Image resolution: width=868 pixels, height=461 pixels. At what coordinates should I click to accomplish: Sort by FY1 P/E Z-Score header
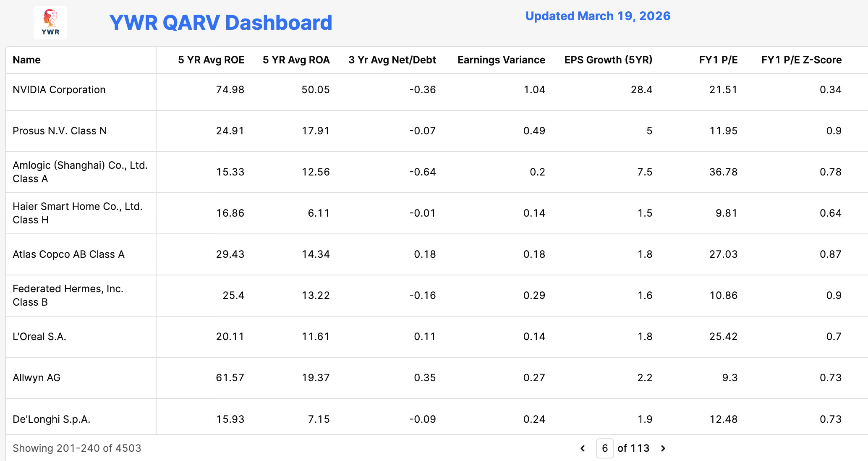click(x=801, y=60)
